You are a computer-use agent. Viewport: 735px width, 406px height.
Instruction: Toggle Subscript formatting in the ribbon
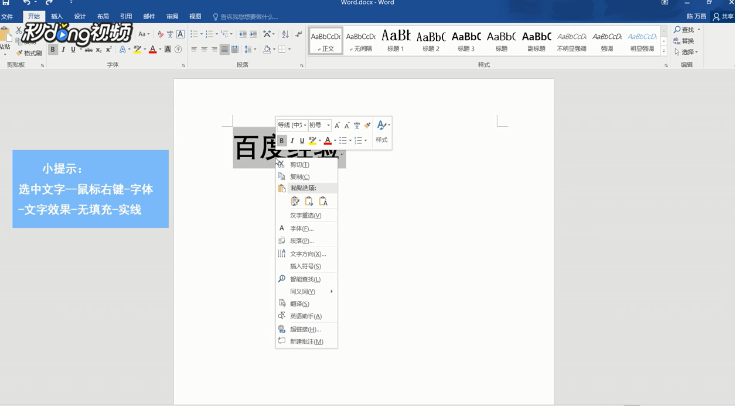pos(98,49)
